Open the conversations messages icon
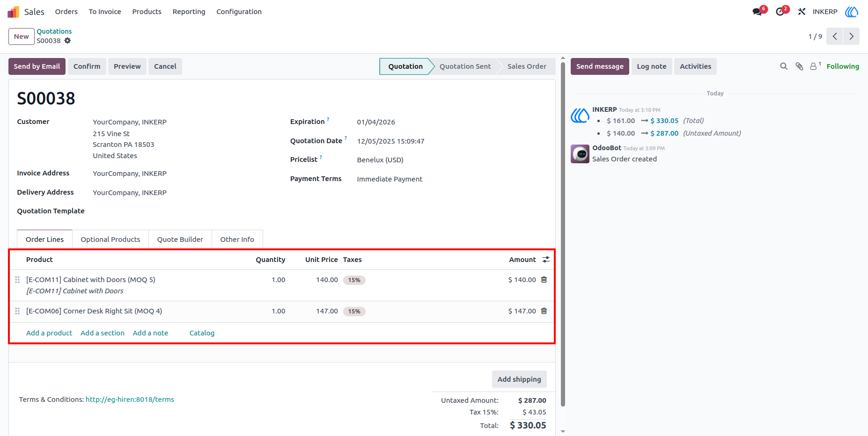This screenshot has height=436, width=868. (x=758, y=12)
